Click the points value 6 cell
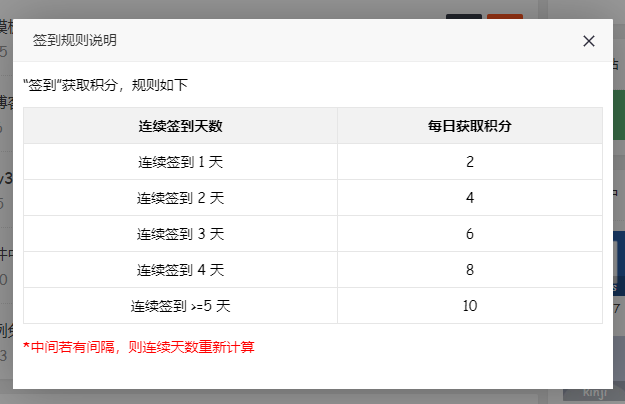Viewport: 625px width, 404px height. [469, 234]
